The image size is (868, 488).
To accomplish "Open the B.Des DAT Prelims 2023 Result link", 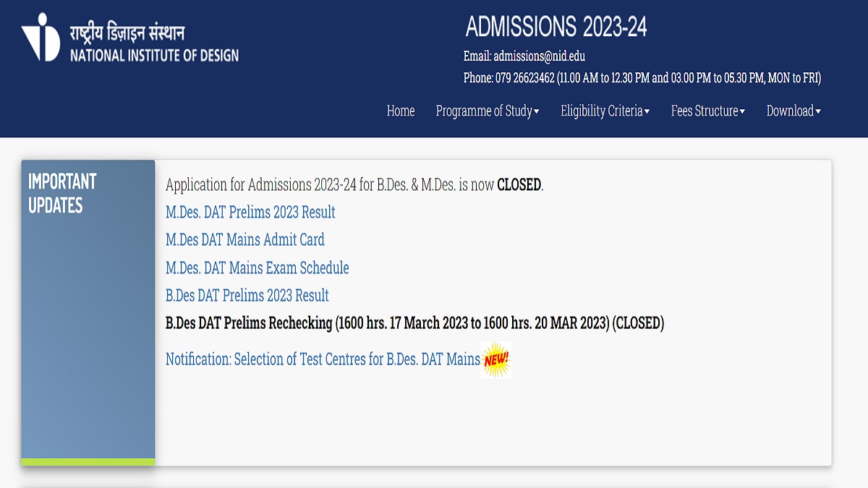I will tap(247, 296).
